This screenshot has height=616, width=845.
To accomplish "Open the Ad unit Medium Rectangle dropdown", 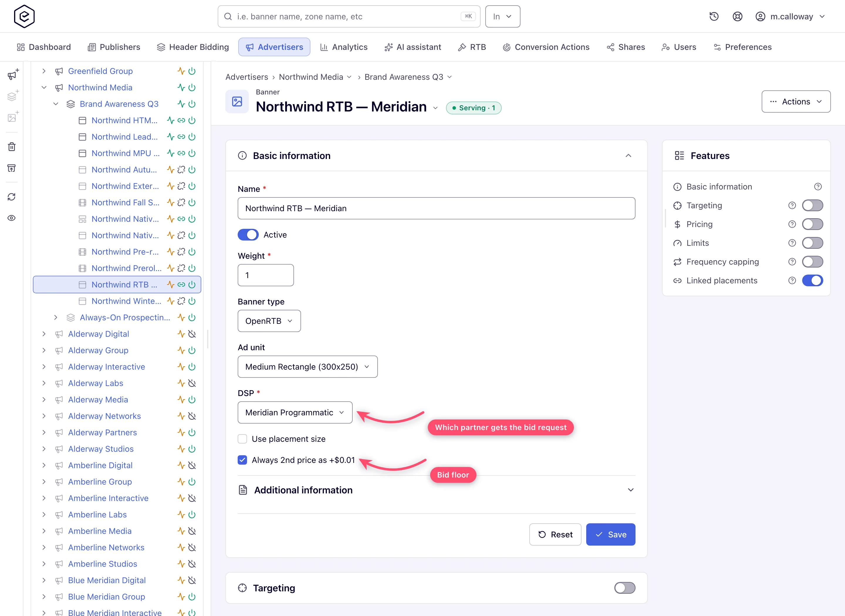I will tap(307, 367).
